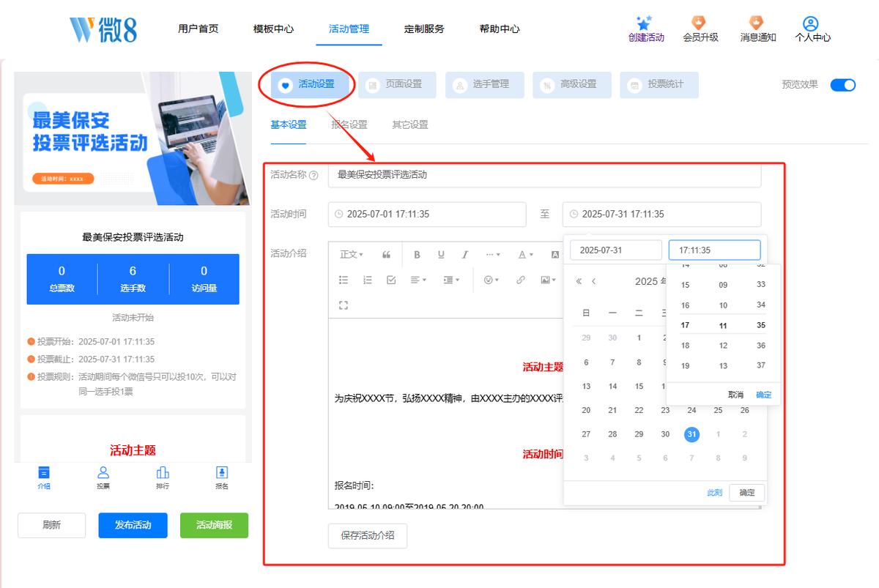Open the 帮助中心 menu item
Screen dimensions: 879x588
click(500, 29)
